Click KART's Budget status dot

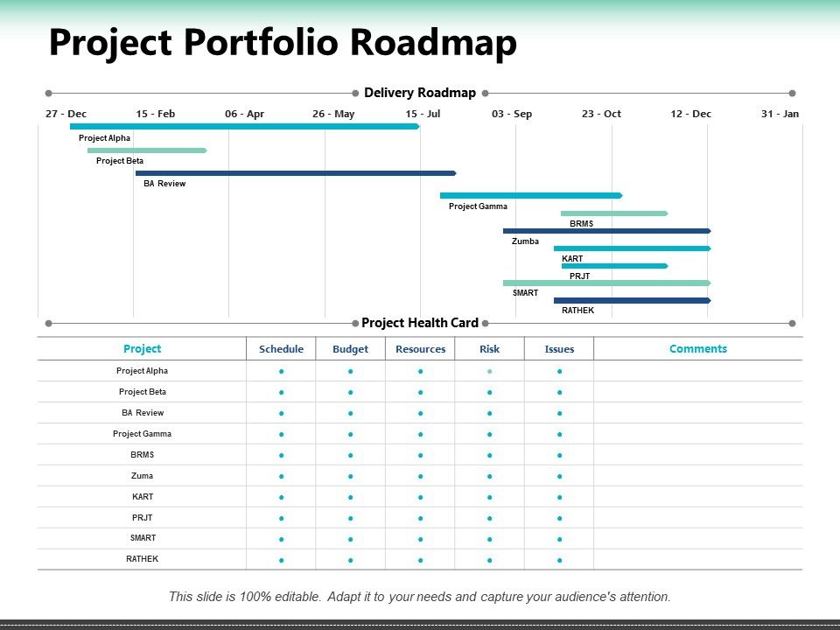tap(350, 497)
